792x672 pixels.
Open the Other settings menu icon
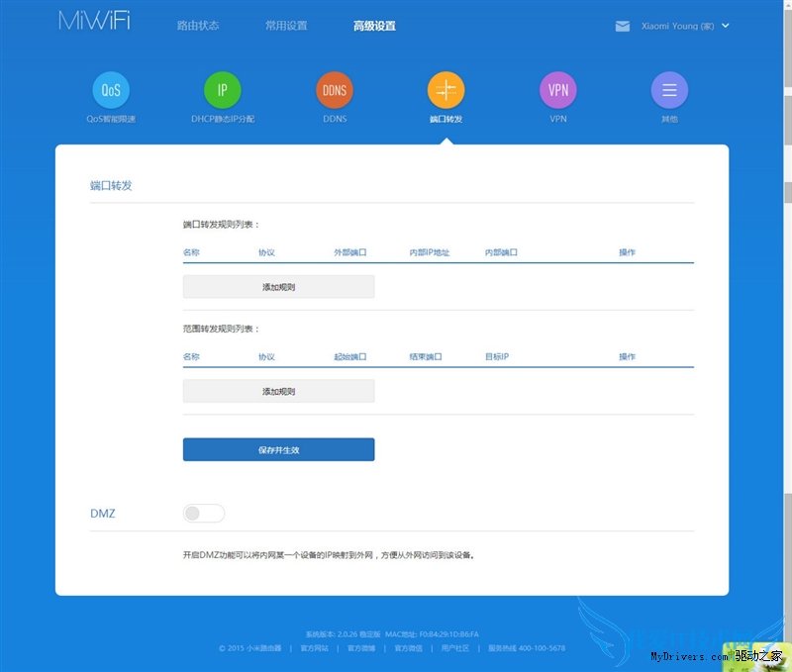(x=670, y=90)
